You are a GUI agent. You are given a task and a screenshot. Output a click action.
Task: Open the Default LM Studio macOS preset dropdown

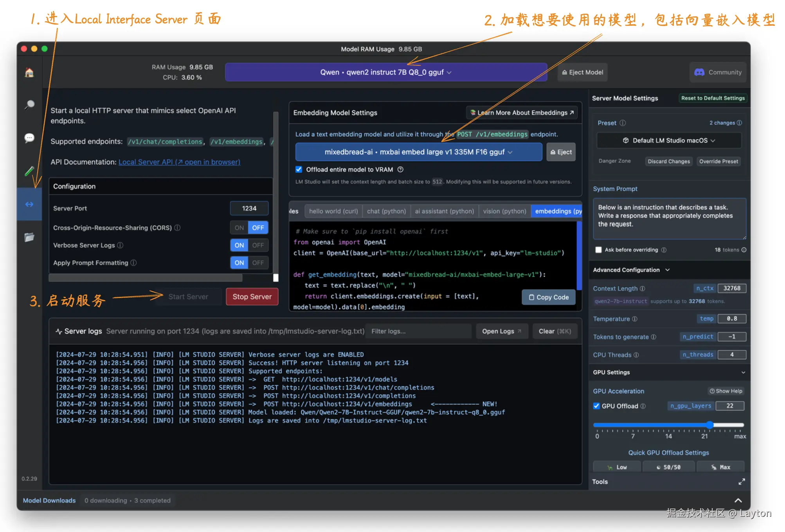[669, 140]
